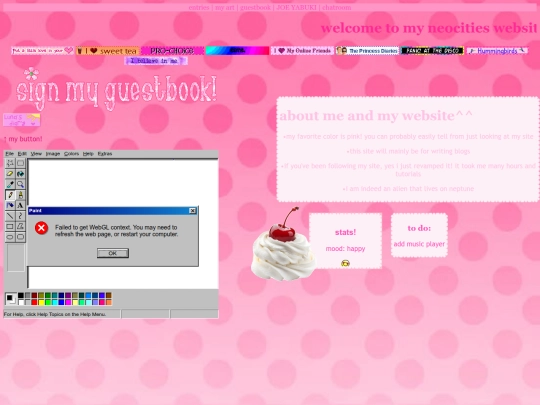This screenshot has height=405, width=540.
Task: Click the PRO-CHOICE blinkie badge
Action: [172, 51]
